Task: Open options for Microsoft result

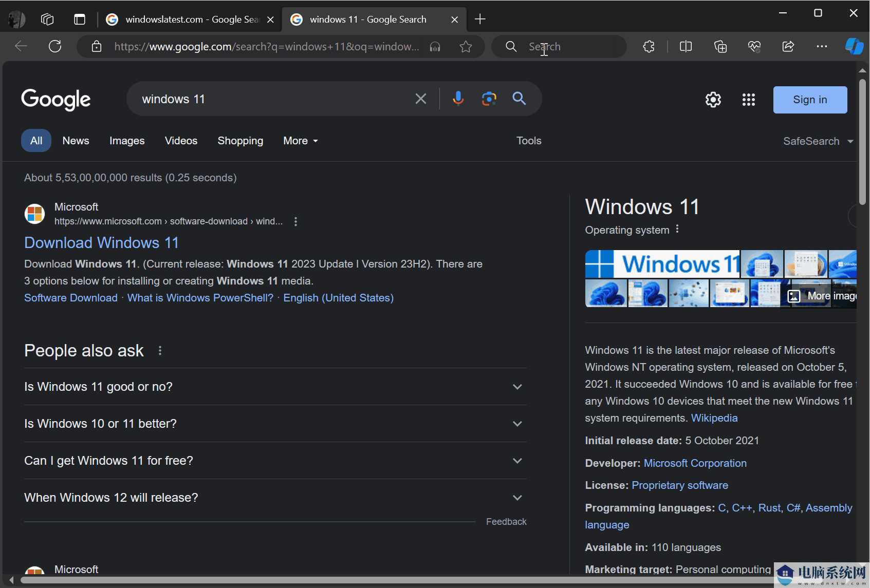Action: tap(295, 221)
